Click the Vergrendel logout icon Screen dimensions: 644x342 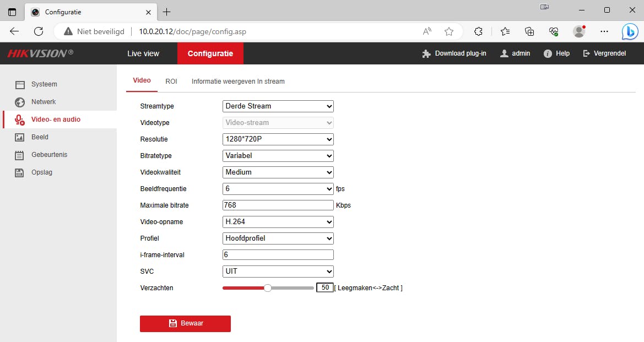(x=586, y=53)
